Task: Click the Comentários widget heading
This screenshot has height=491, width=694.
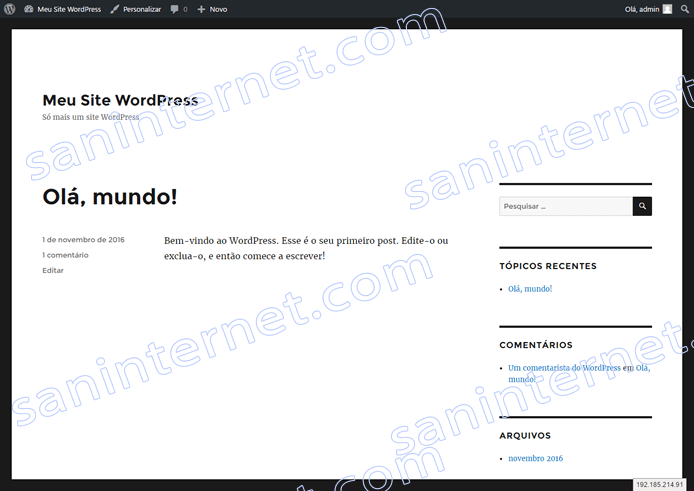Action: (536, 345)
